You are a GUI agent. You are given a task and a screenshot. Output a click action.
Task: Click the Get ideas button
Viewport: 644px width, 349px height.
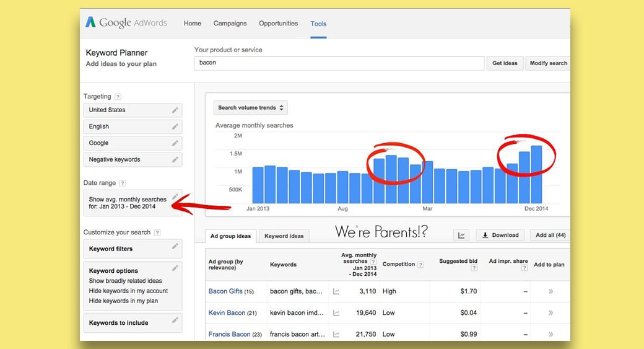(x=505, y=63)
